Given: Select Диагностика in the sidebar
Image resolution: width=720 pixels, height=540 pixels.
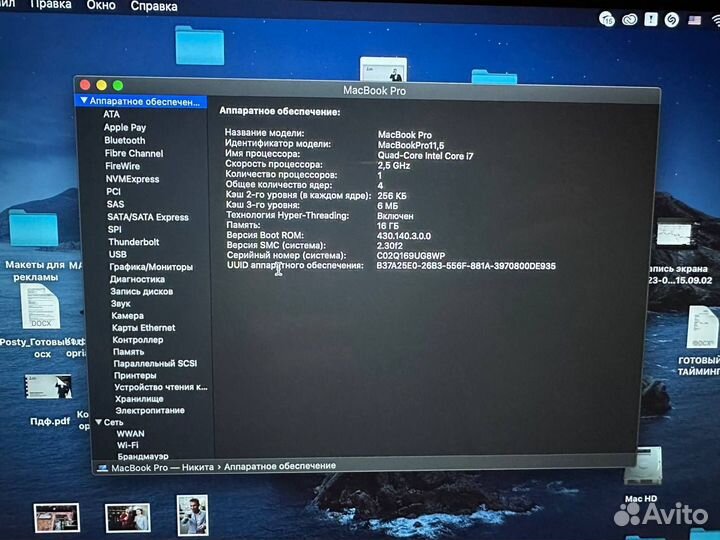Looking at the screenshot, I should [x=137, y=279].
